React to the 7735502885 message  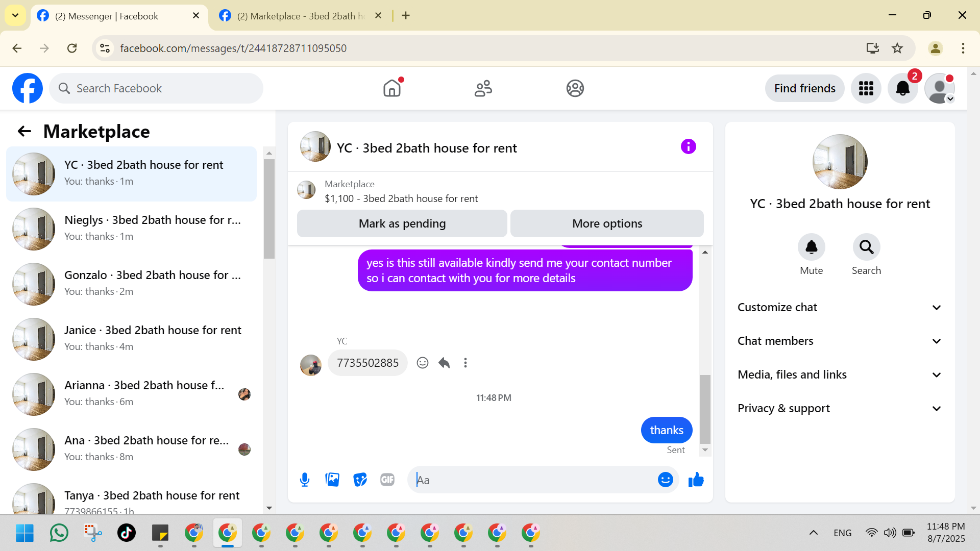pyautogui.click(x=422, y=363)
